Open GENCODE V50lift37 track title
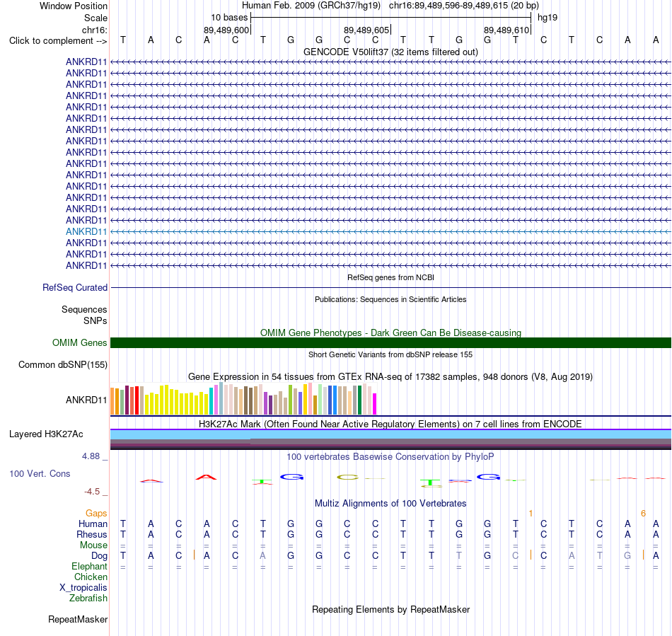 pos(390,52)
